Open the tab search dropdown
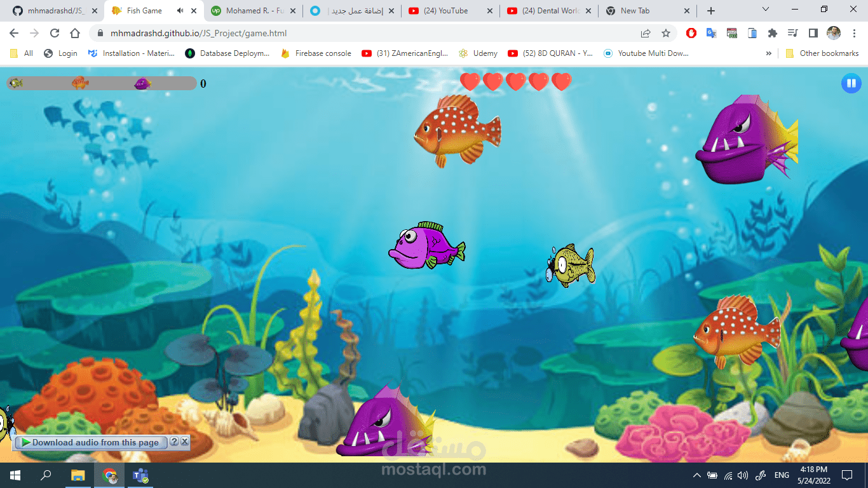Screen dimensions: 868x488 click(766, 10)
